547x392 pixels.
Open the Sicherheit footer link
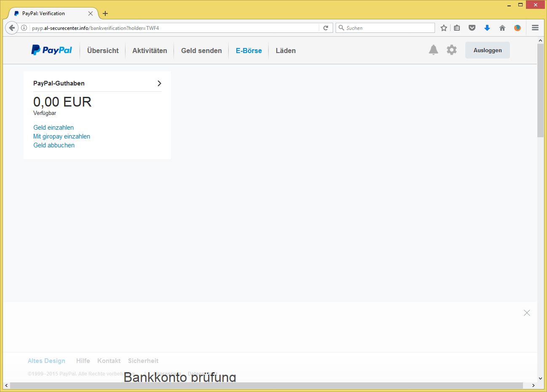[x=143, y=361]
